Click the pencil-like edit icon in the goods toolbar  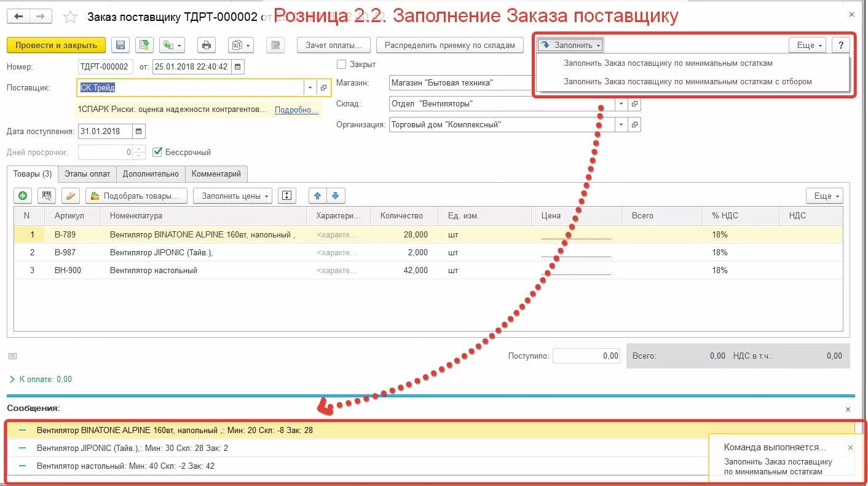pos(71,196)
